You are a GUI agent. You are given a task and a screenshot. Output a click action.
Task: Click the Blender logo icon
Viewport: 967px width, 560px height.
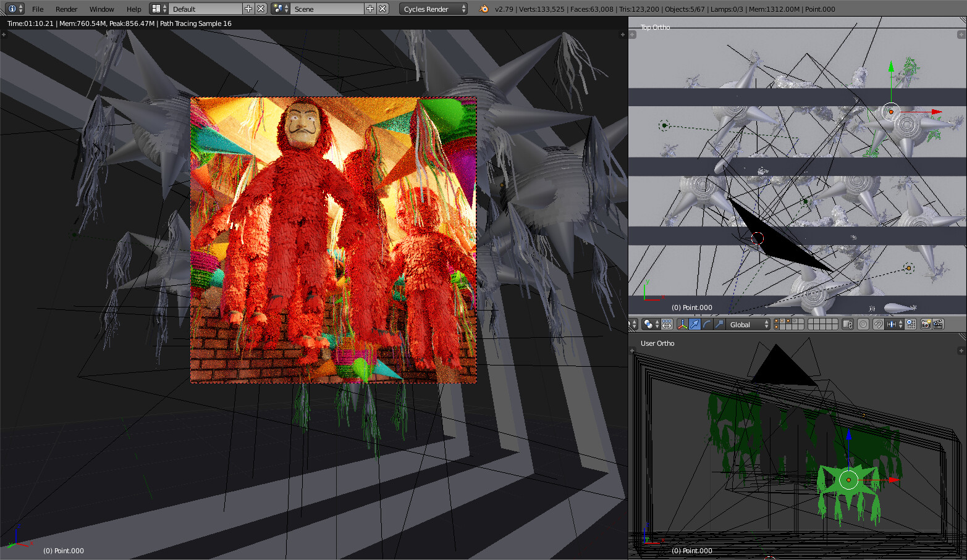[484, 9]
